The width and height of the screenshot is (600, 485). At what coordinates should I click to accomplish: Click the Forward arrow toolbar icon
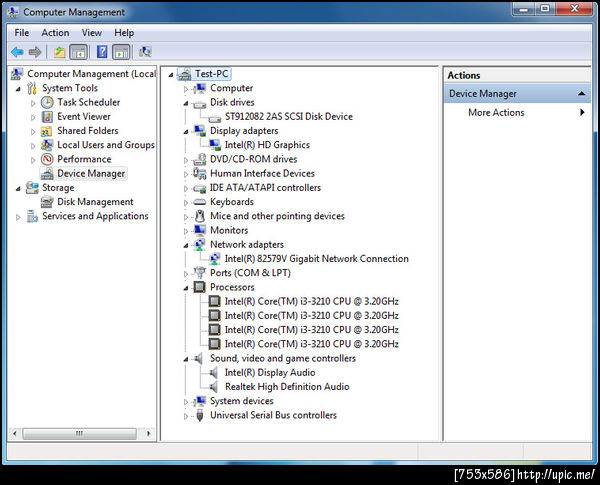click(x=35, y=52)
